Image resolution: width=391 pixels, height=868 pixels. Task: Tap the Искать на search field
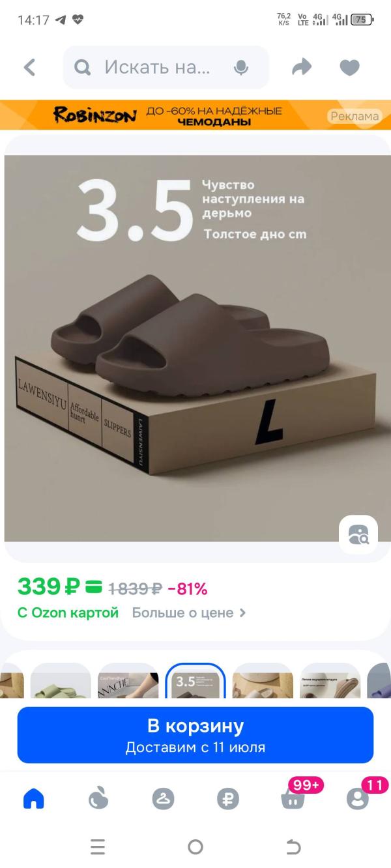(x=166, y=67)
